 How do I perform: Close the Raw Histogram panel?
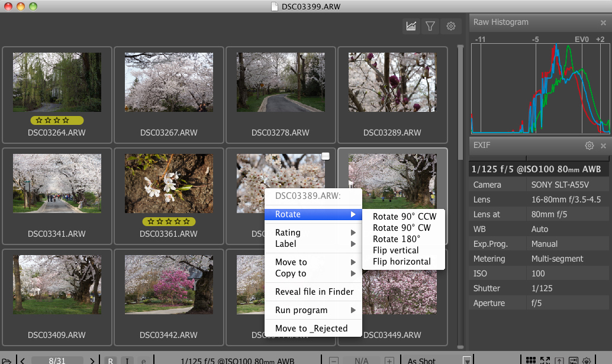pos(603,23)
